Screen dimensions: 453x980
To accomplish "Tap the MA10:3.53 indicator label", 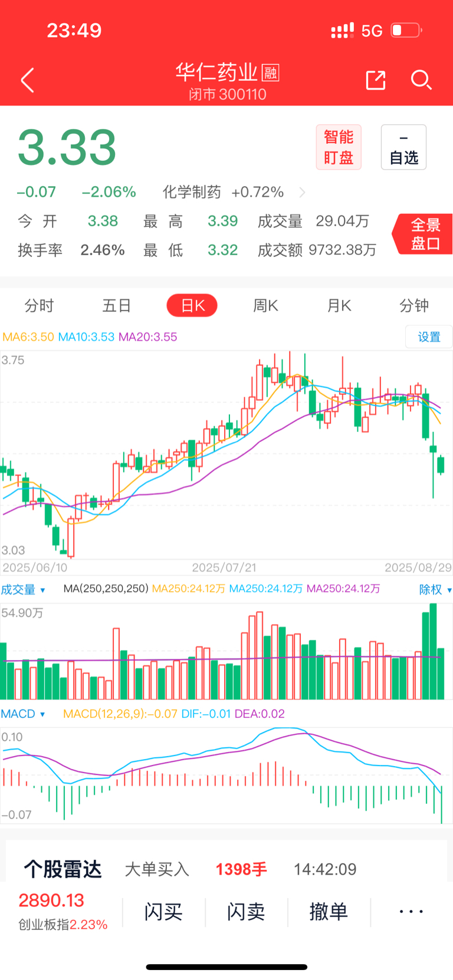I will 86,337.
